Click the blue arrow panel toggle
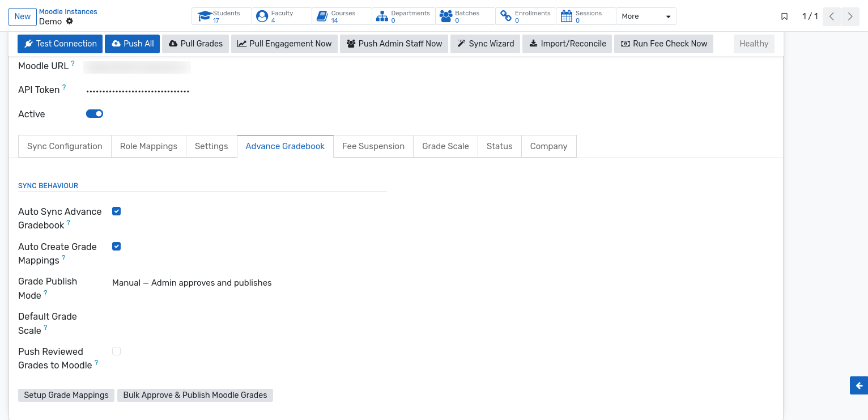Viewport: 868px width, 420px height. [x=859, y=385]
